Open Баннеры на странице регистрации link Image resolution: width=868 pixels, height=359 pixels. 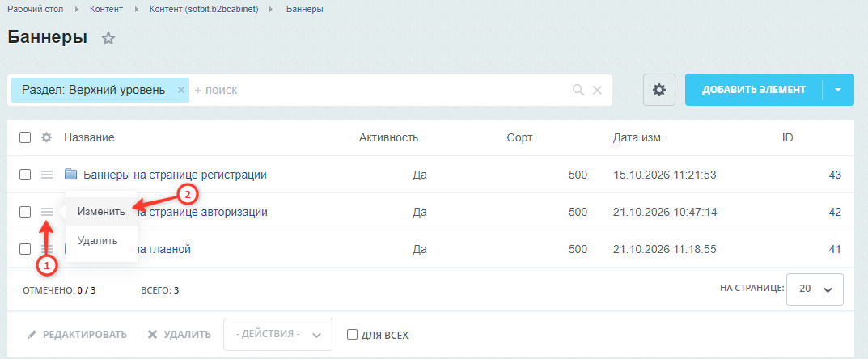point(175,175)
